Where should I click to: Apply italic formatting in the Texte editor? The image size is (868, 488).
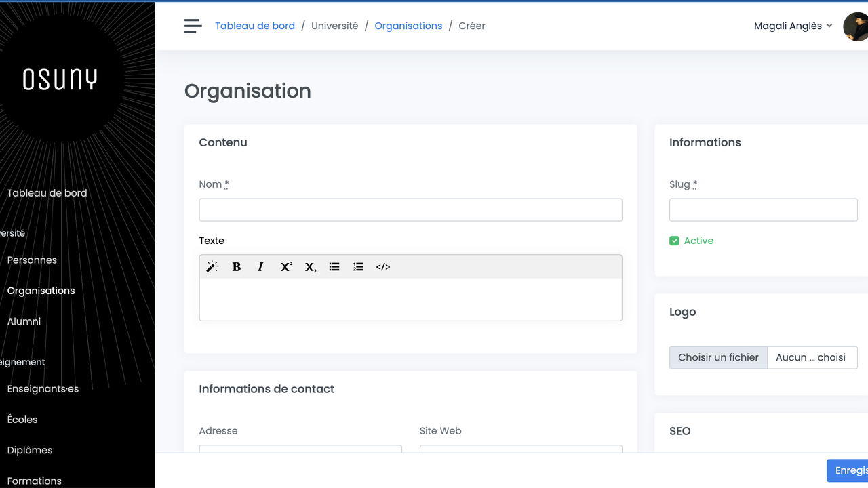(x=260, y=266)
